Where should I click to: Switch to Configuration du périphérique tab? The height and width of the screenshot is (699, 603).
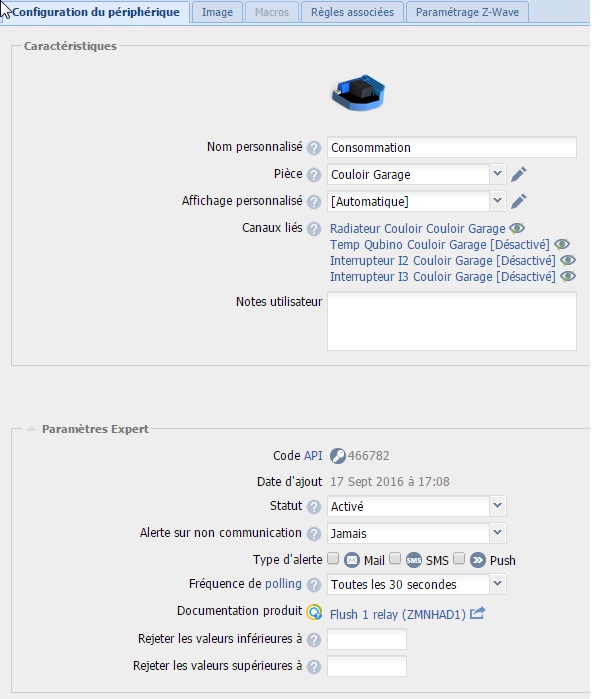pos(95,12)
